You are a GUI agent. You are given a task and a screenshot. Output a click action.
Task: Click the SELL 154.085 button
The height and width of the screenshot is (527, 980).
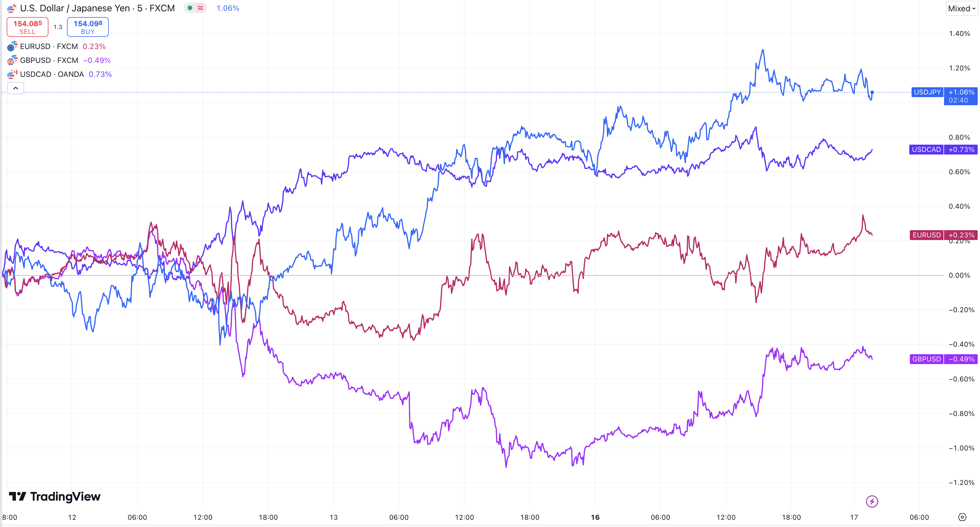pos(27,27)
